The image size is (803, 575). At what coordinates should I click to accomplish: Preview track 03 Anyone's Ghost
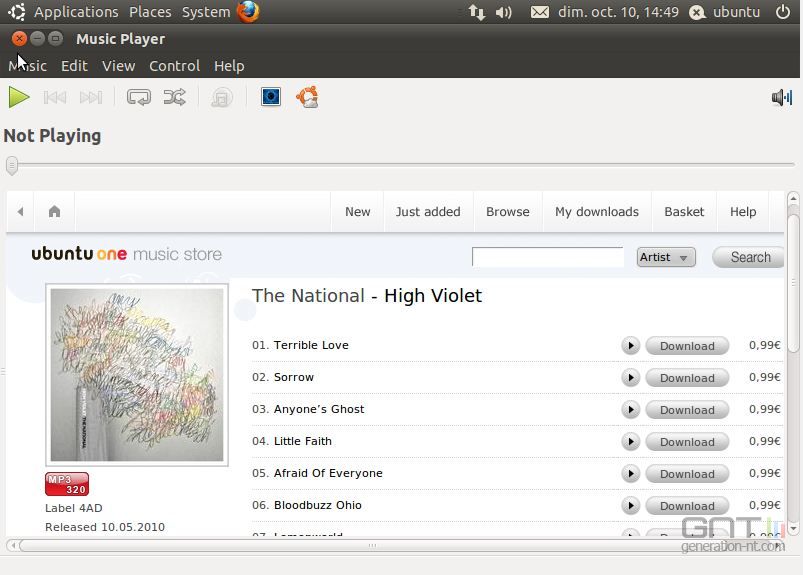click(x=630, y=410)
